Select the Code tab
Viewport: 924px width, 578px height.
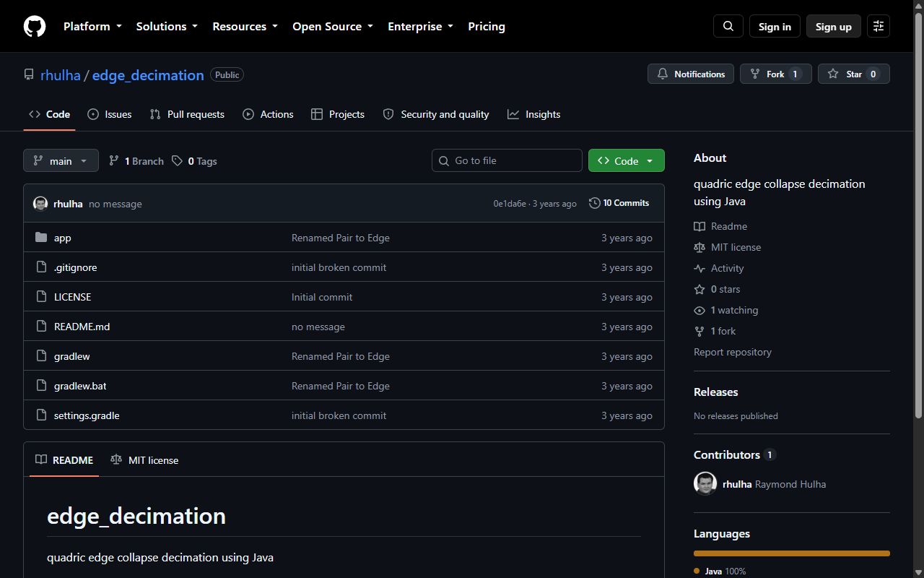[x=49, y=114]
